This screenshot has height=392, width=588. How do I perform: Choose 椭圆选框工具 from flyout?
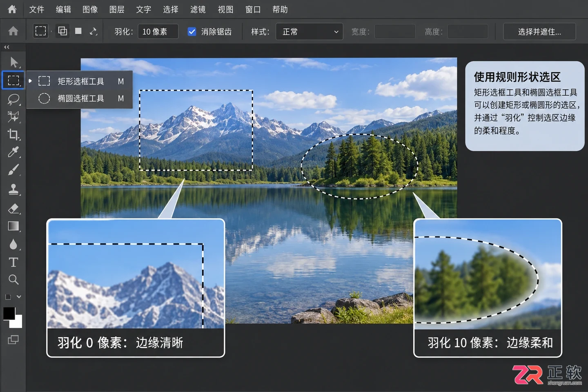pyautogui.click(x=80, y=98)
